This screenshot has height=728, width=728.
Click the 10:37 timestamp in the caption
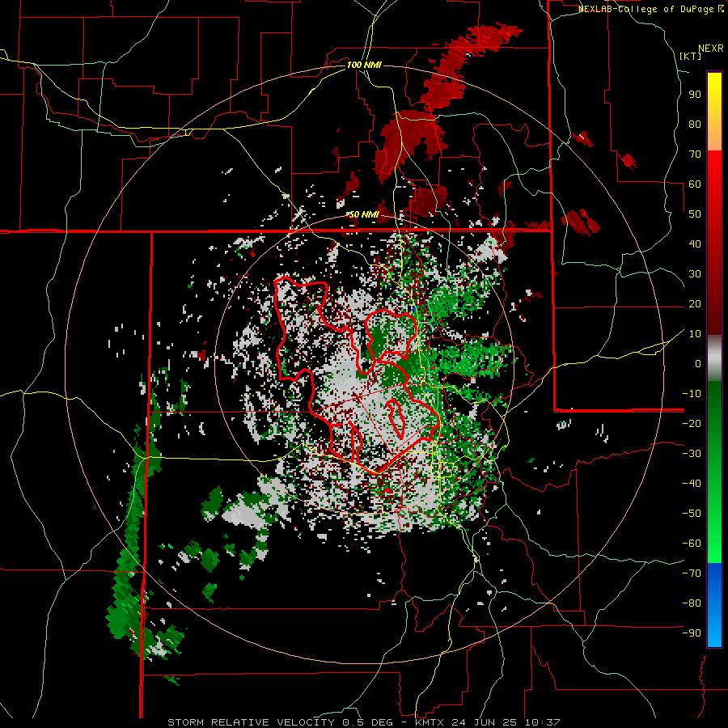542,722
